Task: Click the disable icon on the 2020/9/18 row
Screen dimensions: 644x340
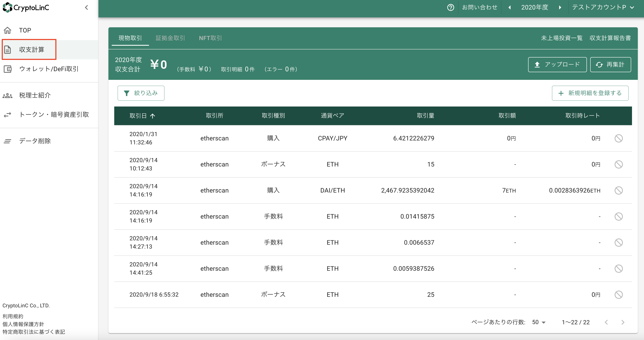Action: tap(619, 295)
